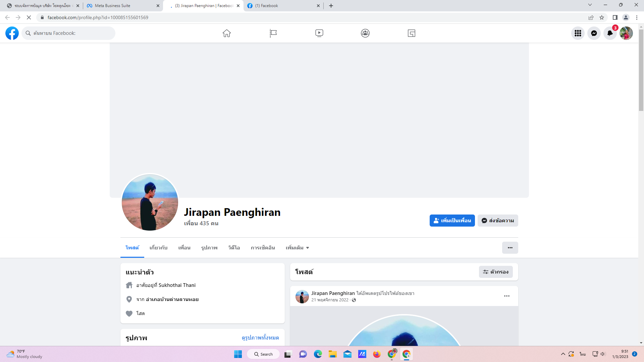Switch to the เกี่ยวกับ tab
Image resolution: width=644 pixels, height=362 pixels.
(158, 248)
